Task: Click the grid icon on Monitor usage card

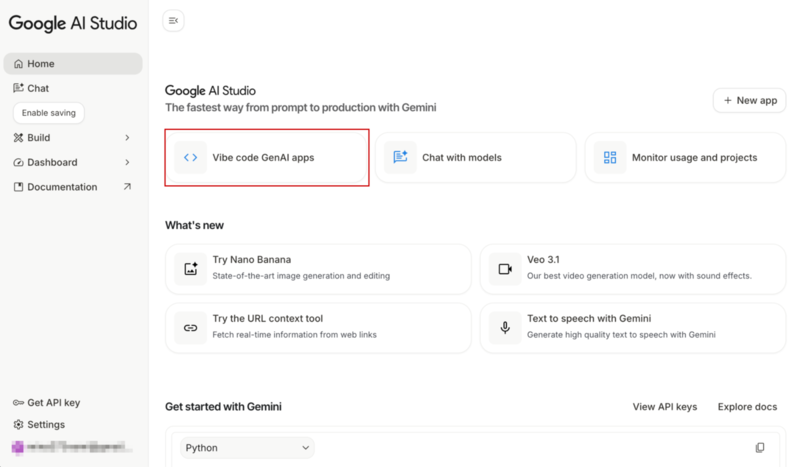Action: pos(610,157)
